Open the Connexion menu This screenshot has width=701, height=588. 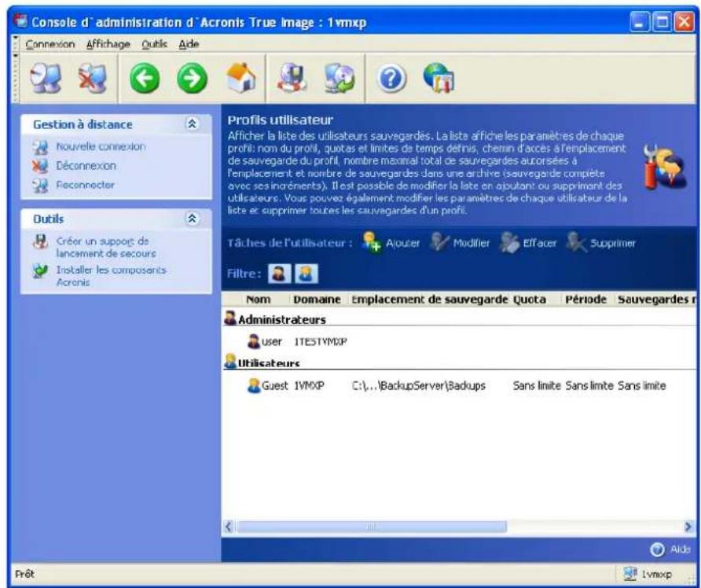[x=50, y=44]
